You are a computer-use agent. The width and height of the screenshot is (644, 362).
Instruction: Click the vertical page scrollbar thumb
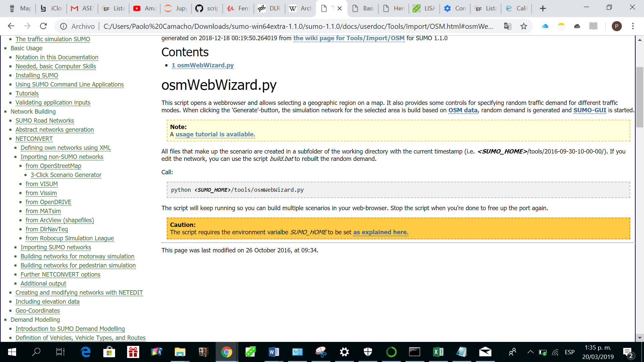point(640,97)
